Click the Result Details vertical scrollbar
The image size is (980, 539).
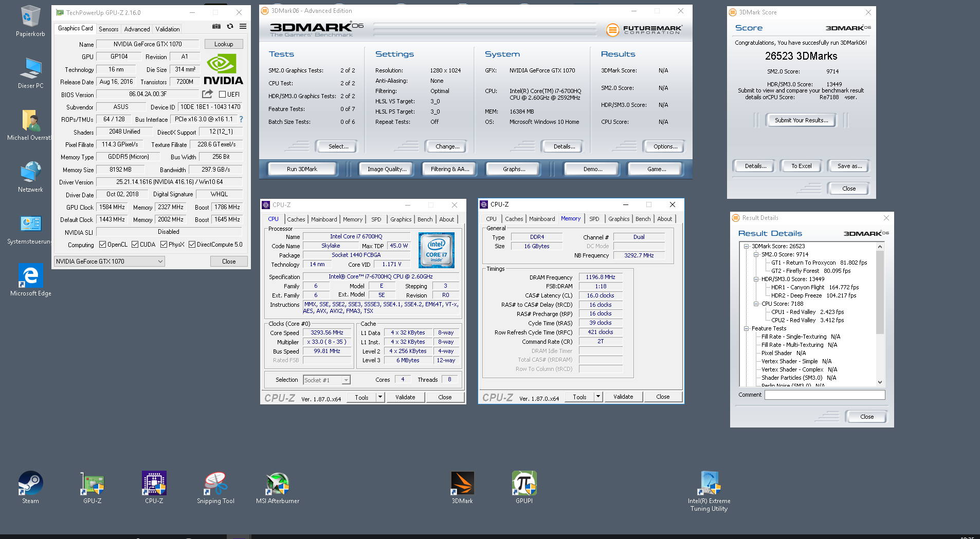[x=880, y=293]
